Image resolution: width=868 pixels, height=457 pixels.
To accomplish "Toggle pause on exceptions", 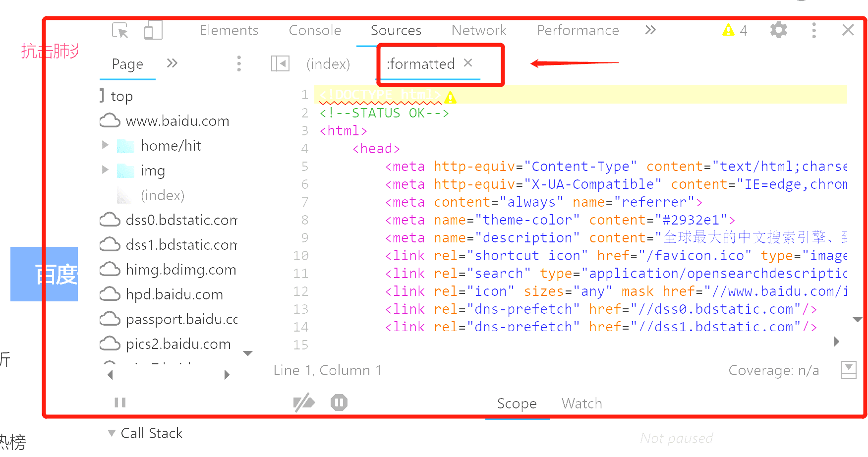I will [339, 402].
